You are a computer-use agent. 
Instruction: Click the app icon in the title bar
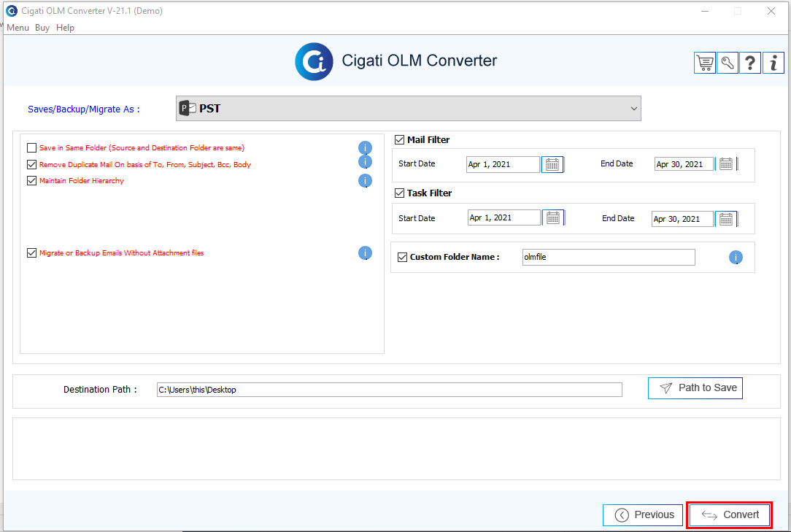tap(12, 11)
